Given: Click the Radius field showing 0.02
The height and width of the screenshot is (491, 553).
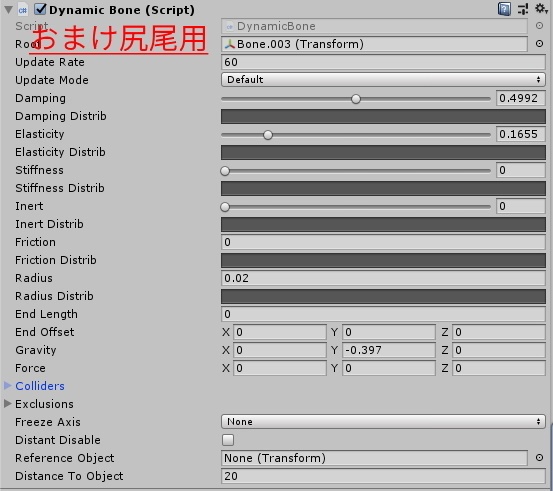Looking at the screenshot, I should coord(383,278).
